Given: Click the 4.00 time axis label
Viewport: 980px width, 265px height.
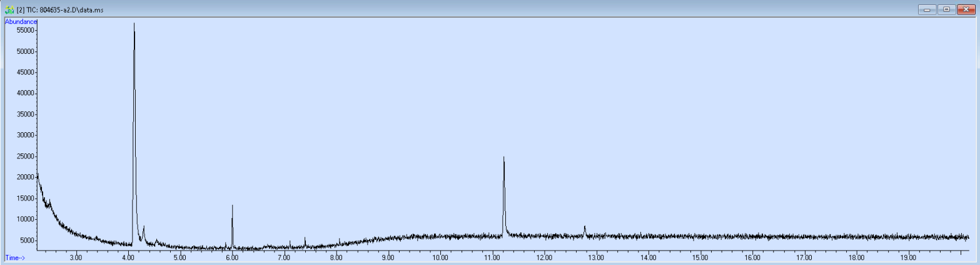Looking at the screenshot, I should tap(128, 257).
